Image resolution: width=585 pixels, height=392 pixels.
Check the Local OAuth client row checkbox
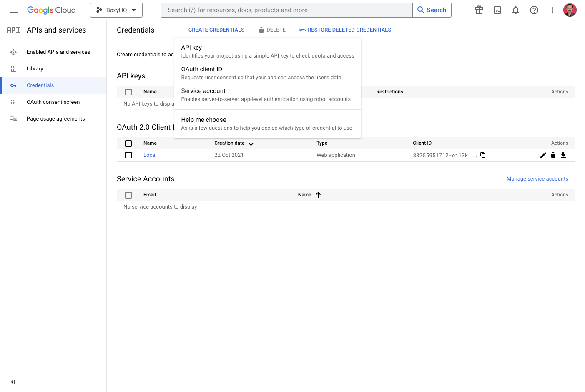[128, 155]
